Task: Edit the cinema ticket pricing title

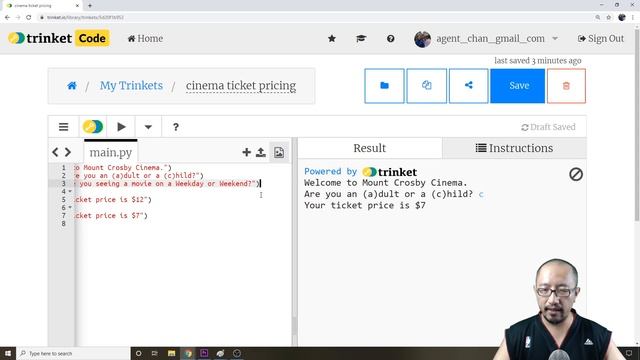Action: coord(241,86)
